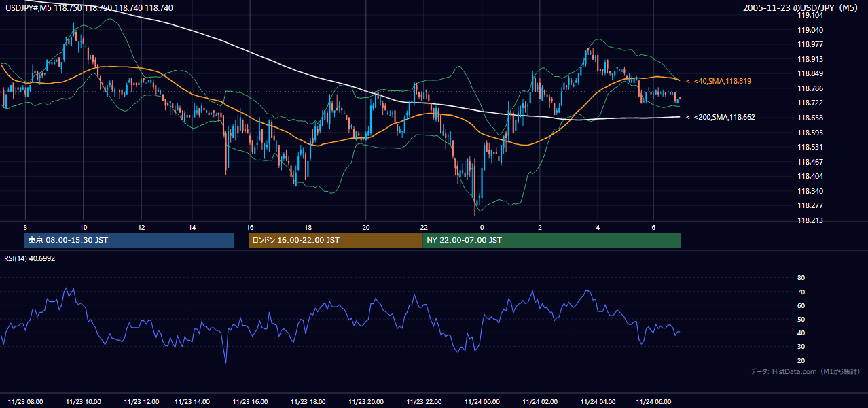Click price axis label 118.404
Image resolution: width=868 pixels, height=408 pixels.
[x=810, y=176]
